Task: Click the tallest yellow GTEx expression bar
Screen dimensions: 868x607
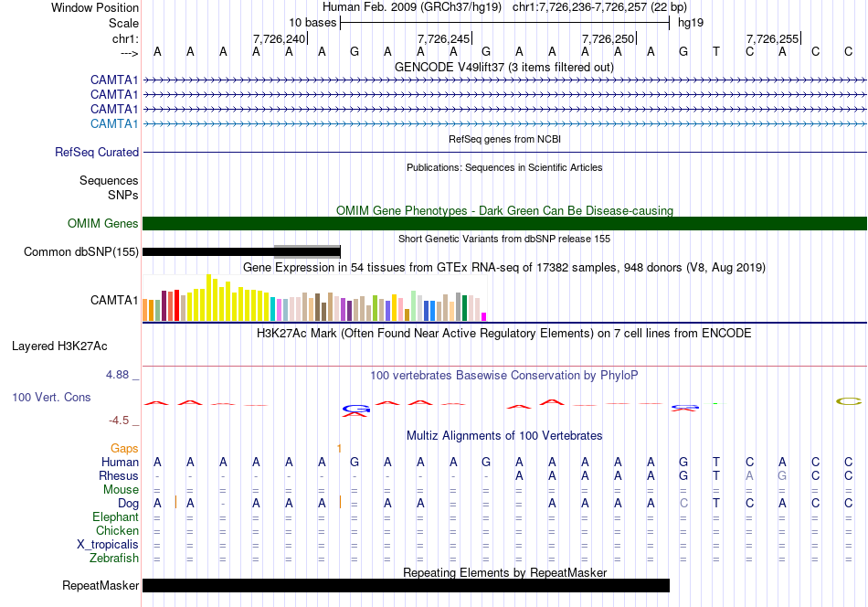Action: pos(208,298)
